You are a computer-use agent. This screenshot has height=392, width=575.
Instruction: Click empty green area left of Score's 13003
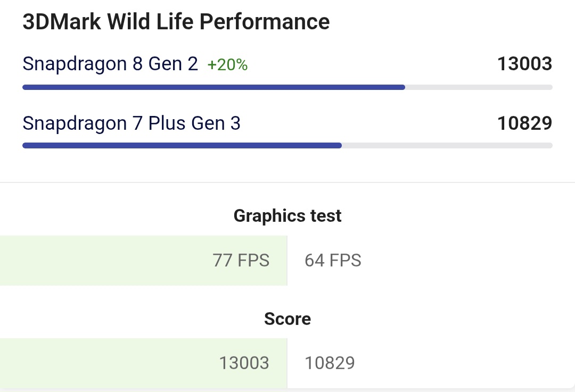coord(96,363)
